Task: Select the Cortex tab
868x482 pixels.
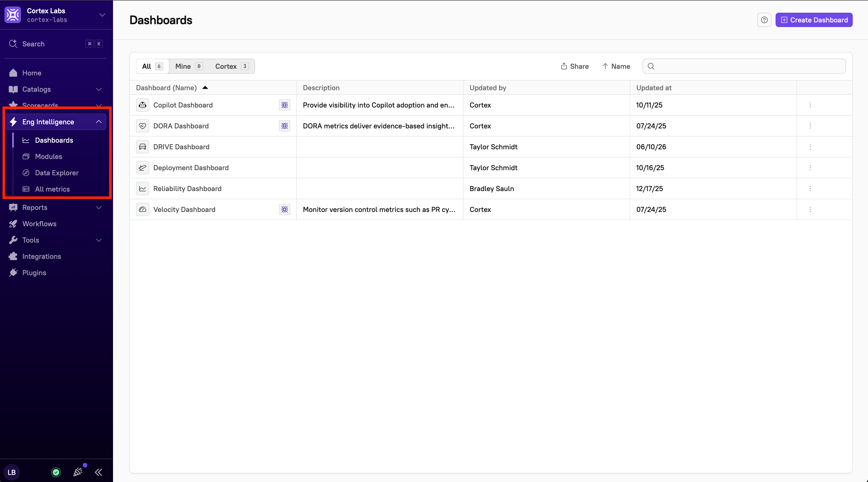Action: [231, 66]
